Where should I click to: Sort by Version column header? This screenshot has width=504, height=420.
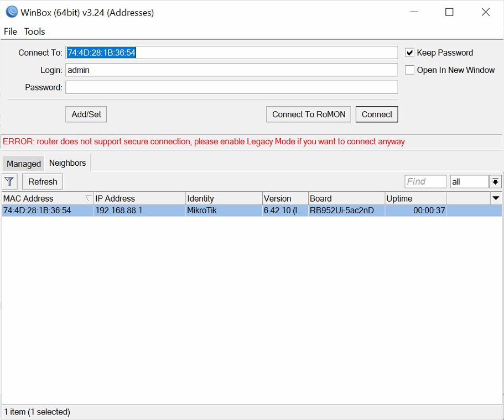point(285,198)
